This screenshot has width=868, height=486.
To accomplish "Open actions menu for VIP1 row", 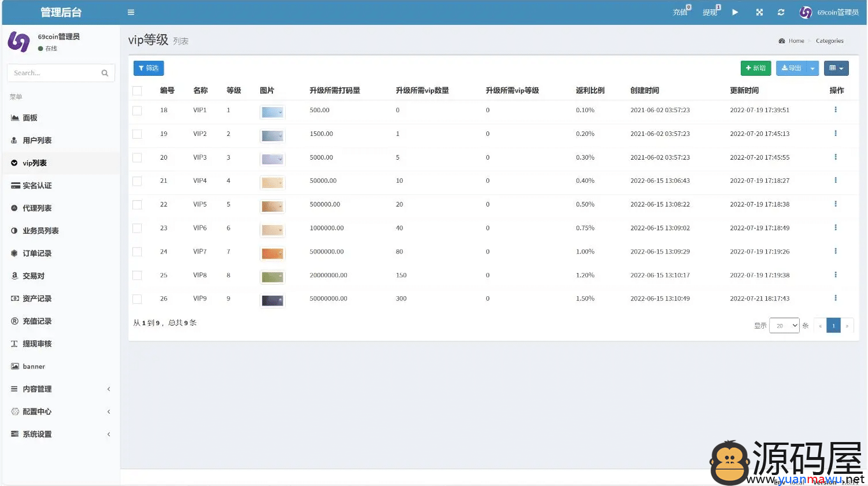I will 836,110.
